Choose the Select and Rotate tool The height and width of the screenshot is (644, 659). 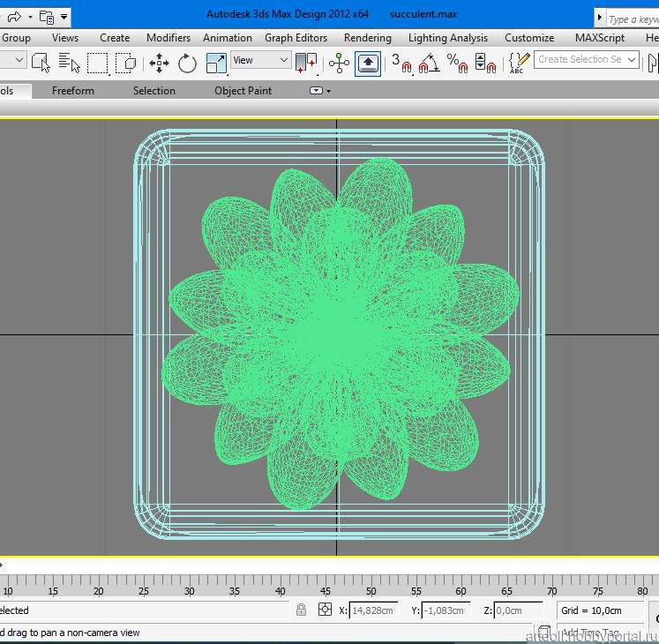(187, 62)
